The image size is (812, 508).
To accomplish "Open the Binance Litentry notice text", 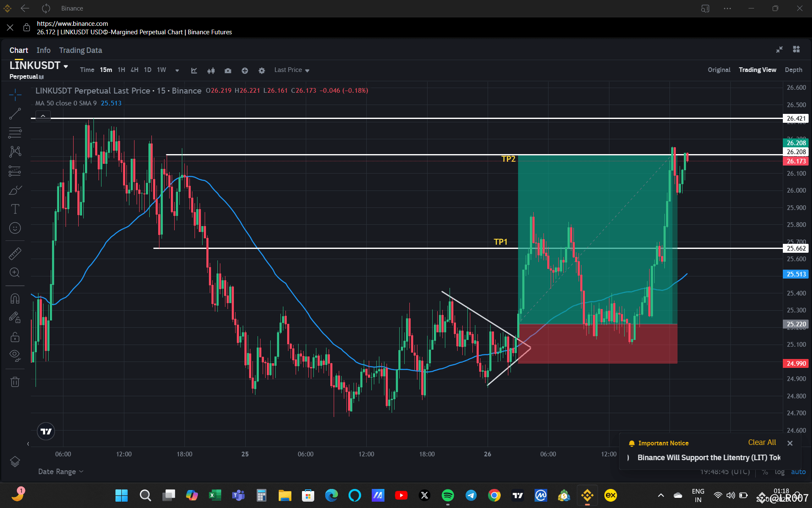I will pyautogui.click(x=709, y=458).
